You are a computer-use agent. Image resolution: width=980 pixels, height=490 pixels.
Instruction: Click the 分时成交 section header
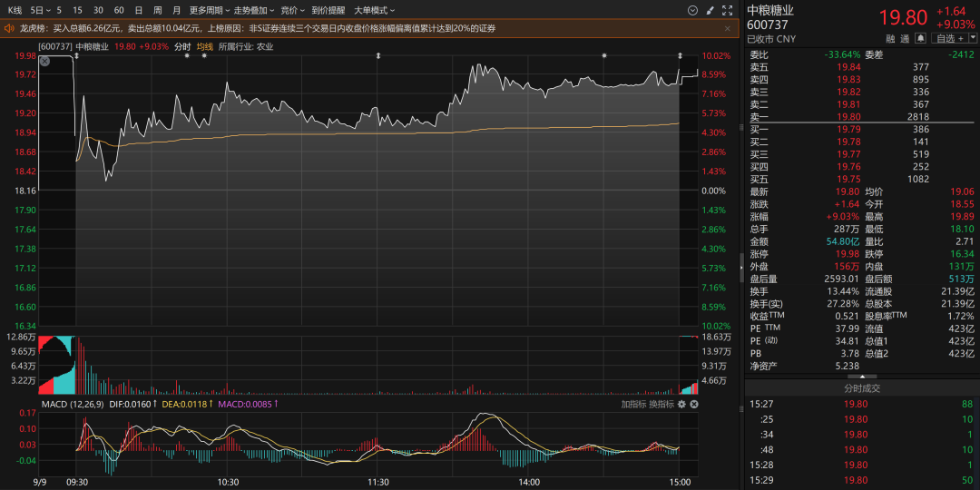tap(863, 388)
